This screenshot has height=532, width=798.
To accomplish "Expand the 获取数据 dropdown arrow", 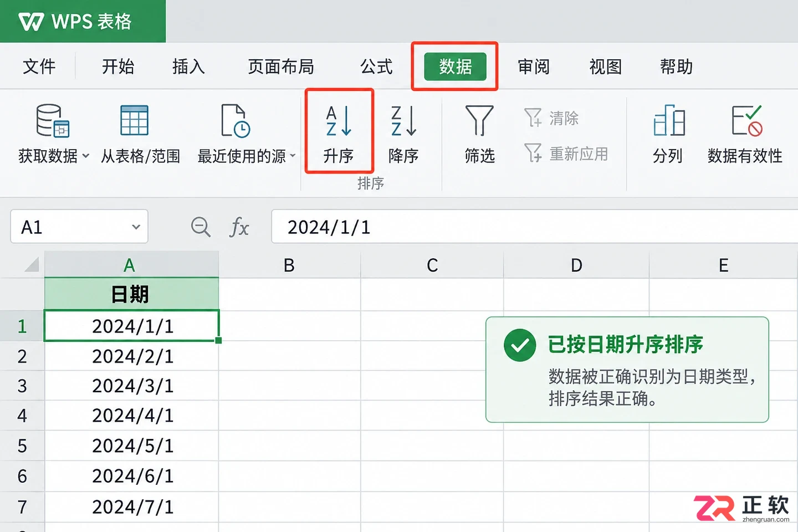I will point(85,156).
